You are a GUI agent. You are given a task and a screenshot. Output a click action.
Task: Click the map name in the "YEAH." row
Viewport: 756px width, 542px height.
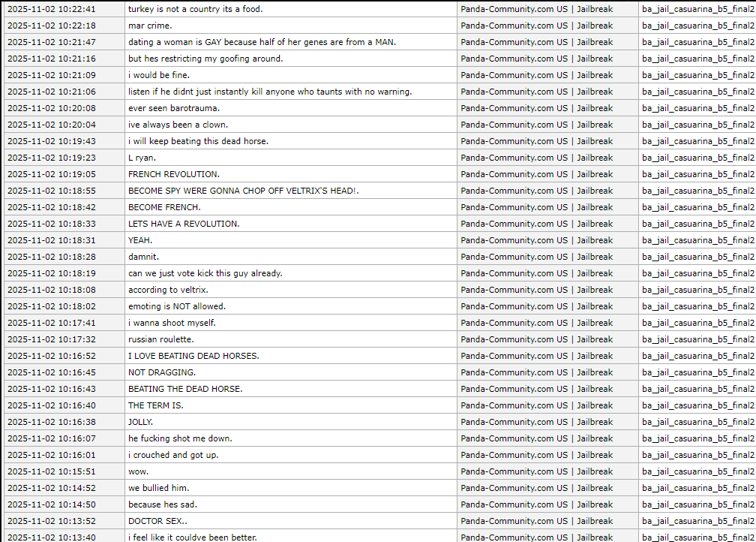click(697, 240)
